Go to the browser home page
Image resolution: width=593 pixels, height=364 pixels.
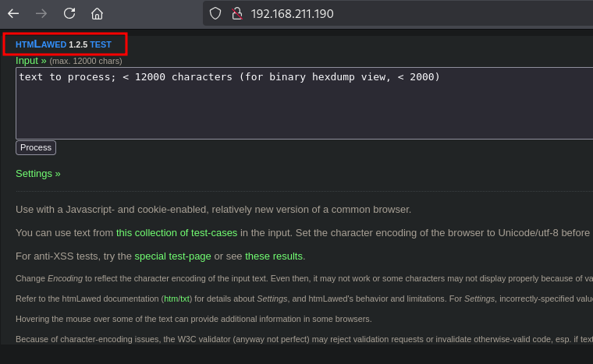tap(97, 13)
